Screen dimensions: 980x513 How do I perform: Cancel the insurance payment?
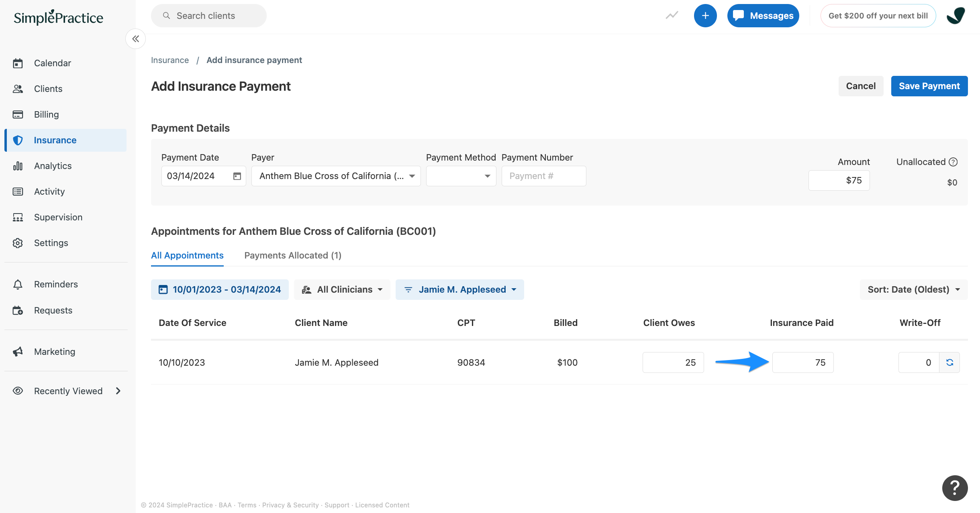[861, 86]
